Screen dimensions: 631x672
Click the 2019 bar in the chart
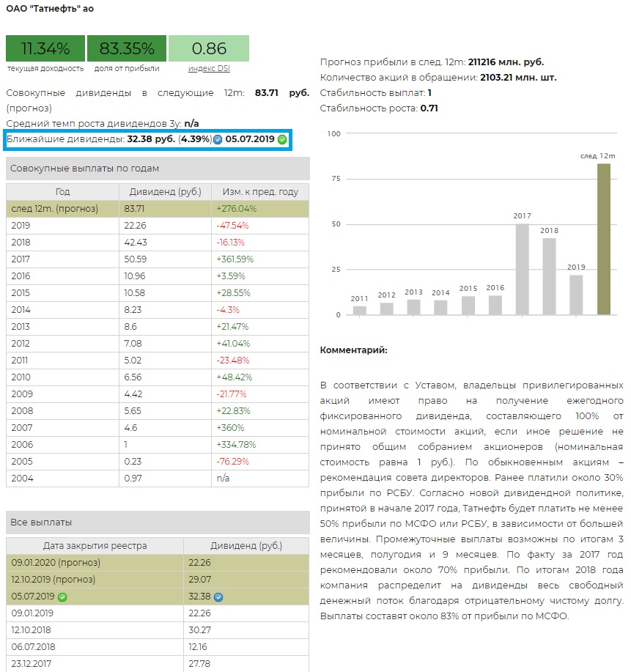(x=577, y=295)
